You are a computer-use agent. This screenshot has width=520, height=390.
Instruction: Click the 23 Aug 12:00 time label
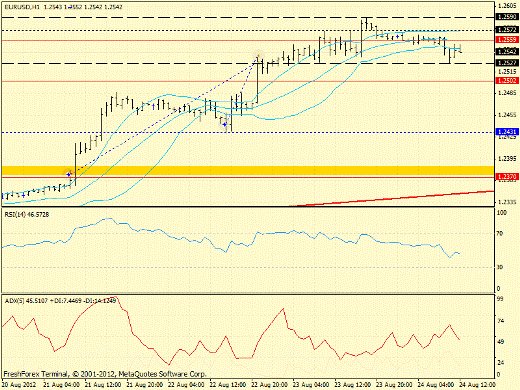(x=353, y=384)
